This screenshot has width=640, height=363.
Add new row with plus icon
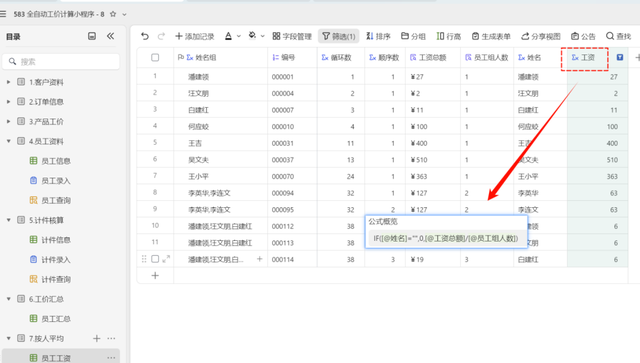[x=155, y=276]
